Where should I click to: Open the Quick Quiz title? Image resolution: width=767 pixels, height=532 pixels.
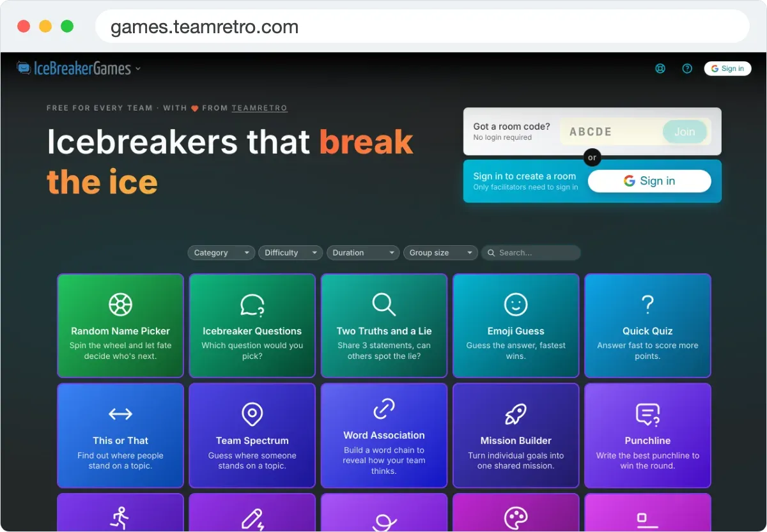[647, 331]
